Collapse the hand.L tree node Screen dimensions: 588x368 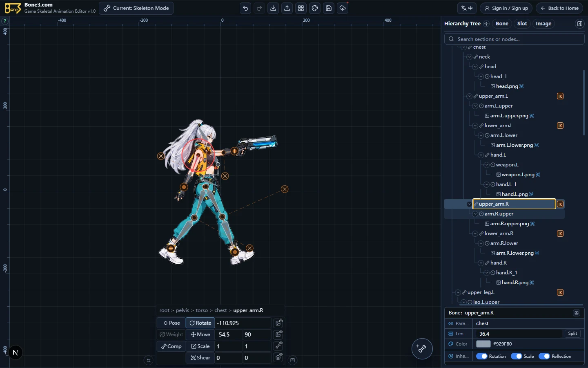click(481, 155)
